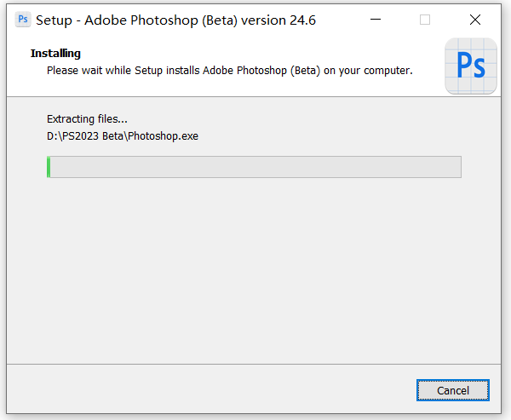
Task: Click the 'Extracting files...' status text
Action: (x=87, y=119)
